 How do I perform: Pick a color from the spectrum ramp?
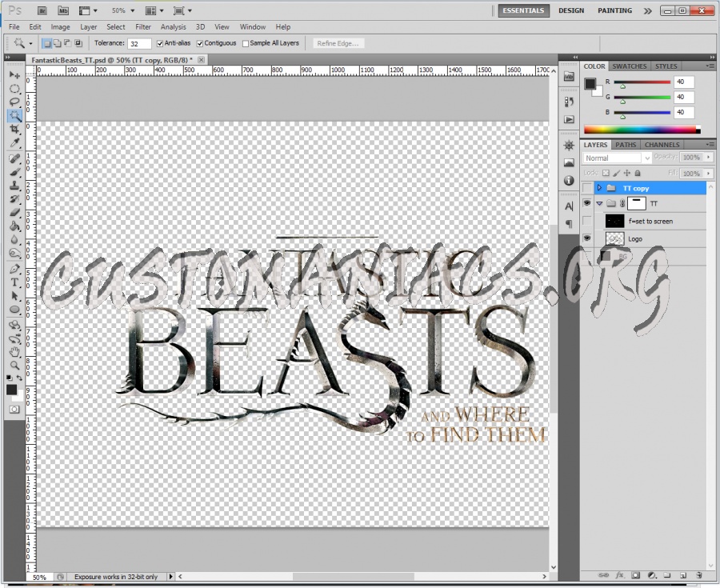point(642,130)
